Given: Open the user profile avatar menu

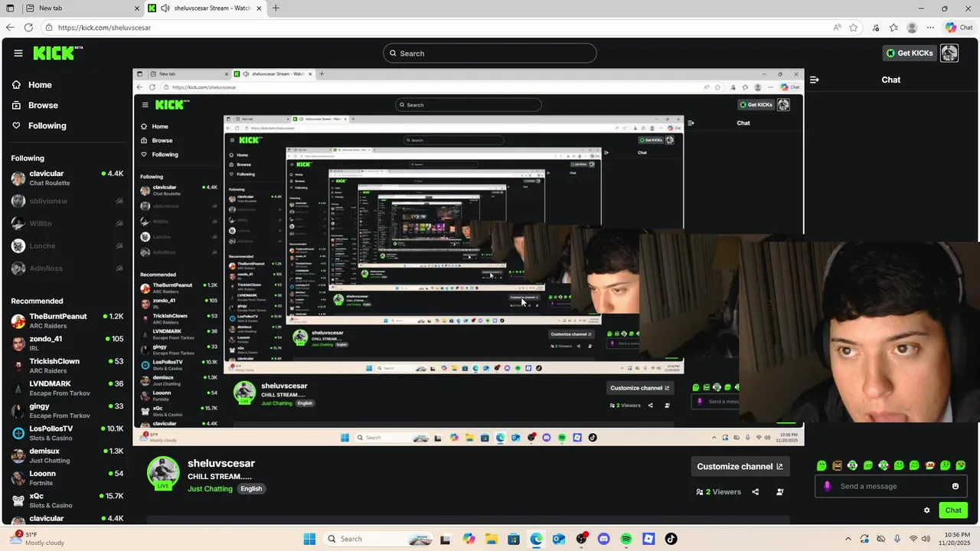Looking at the screenshot, I should point(949,53).
